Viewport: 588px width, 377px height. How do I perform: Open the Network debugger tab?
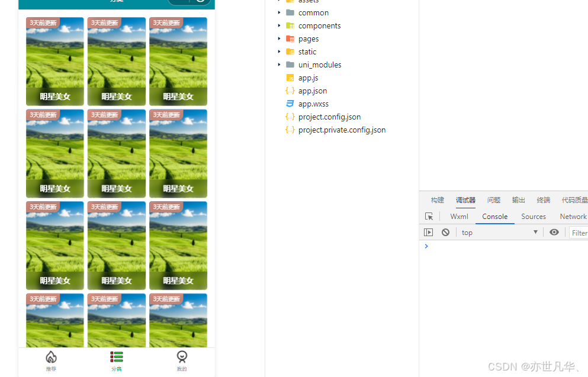click(x=573, y=217)
